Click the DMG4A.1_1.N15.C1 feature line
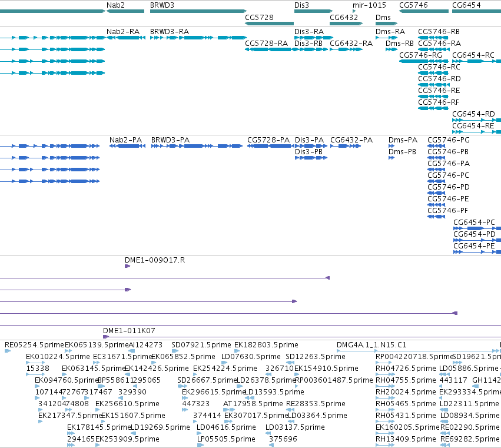501x448 pixels. pyautogui.click(x=417, y=351)
